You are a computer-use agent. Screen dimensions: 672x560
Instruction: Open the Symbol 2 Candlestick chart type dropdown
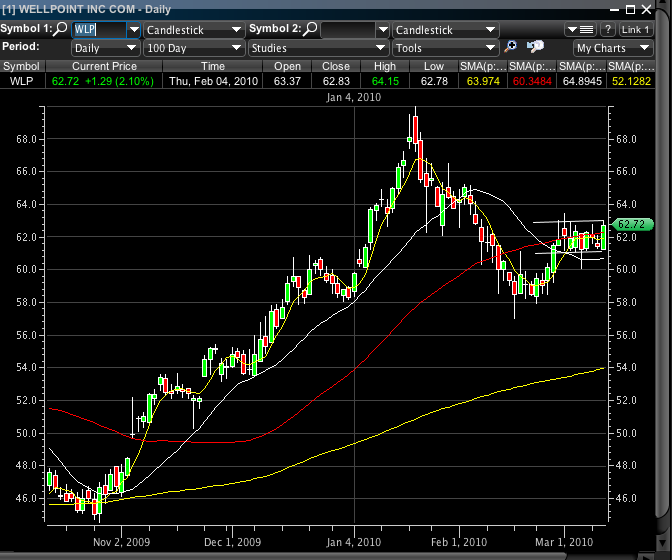[x=444, y=30]
